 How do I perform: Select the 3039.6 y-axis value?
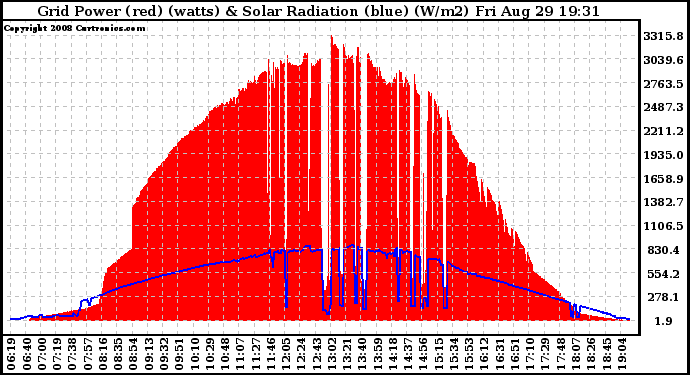click(663, 60)
